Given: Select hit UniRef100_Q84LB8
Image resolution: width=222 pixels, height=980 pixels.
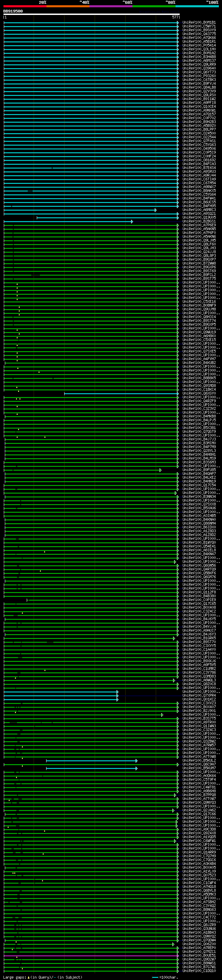Looking at the screenshot, I should (x=199, y=88).
